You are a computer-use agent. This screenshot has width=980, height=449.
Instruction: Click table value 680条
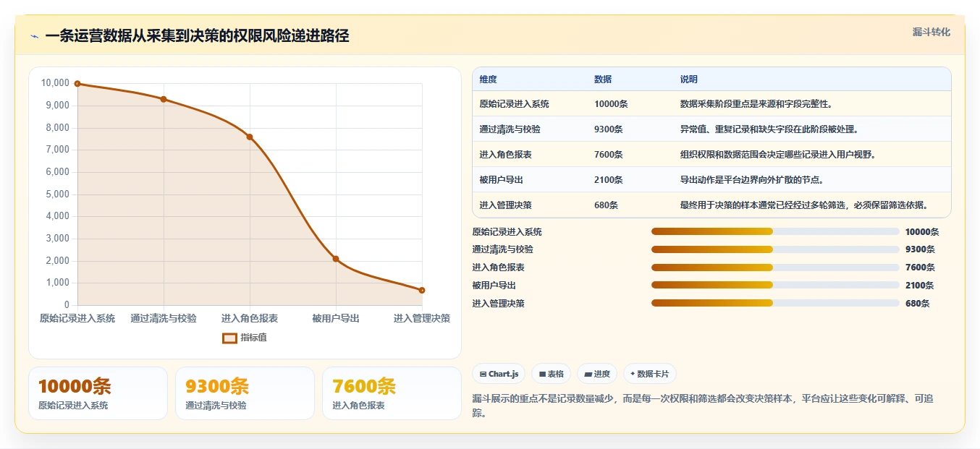607,205
